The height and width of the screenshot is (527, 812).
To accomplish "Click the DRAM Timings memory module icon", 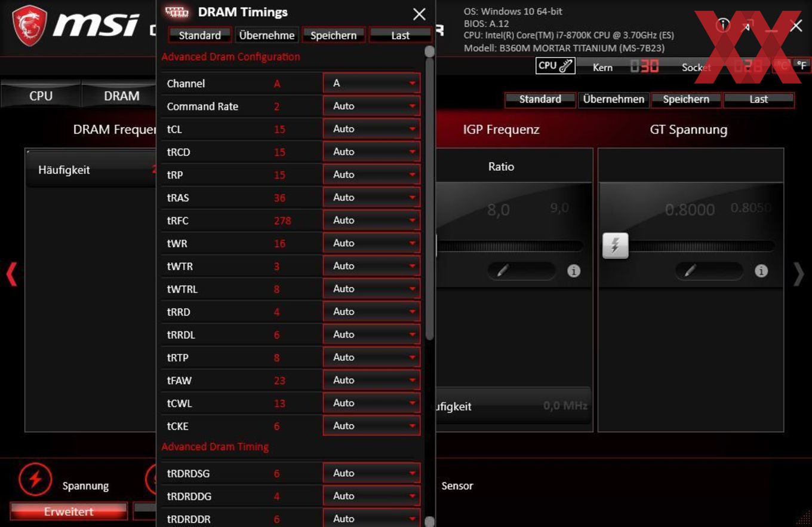I will [176, 12].
